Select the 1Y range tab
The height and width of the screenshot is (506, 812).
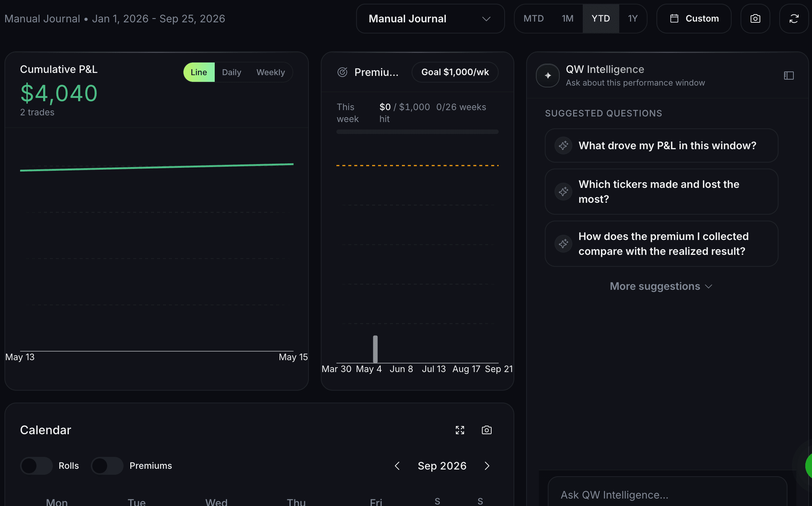(633, 19)
